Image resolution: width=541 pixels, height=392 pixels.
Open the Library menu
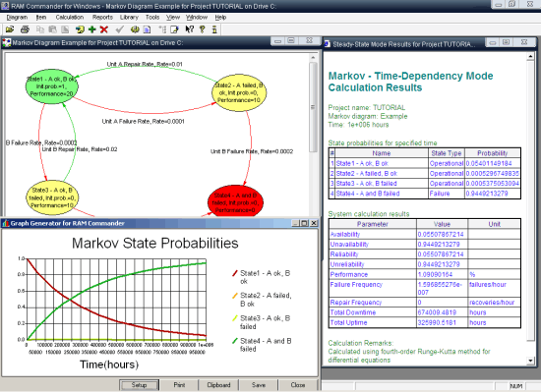pyautogui.click(x=129, y=18)
